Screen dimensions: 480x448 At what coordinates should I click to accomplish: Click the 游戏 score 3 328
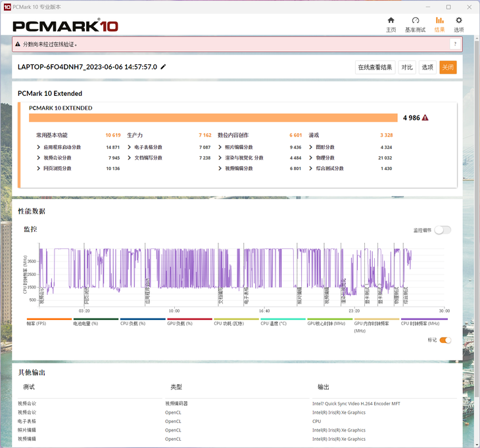coord(387,135)
